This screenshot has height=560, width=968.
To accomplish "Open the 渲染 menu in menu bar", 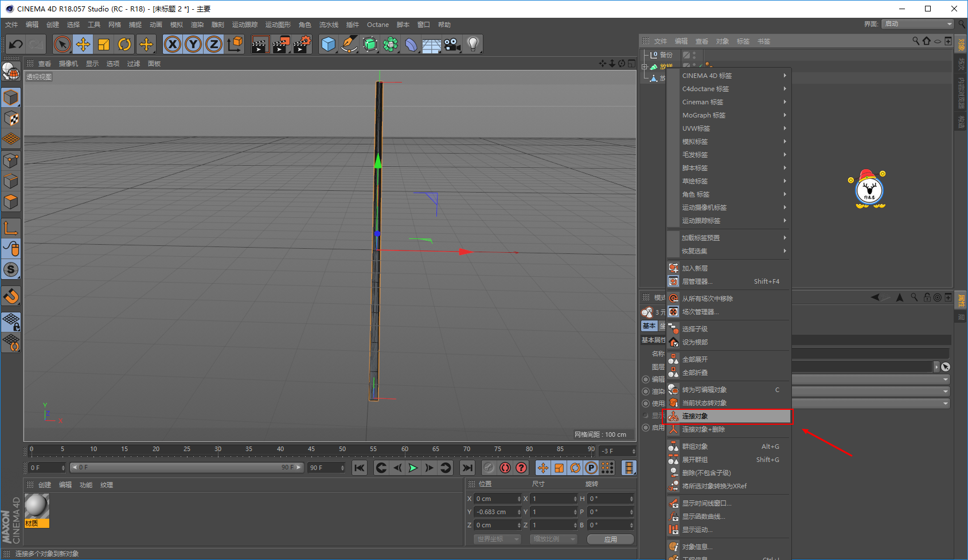I will (x=197, y=25).
